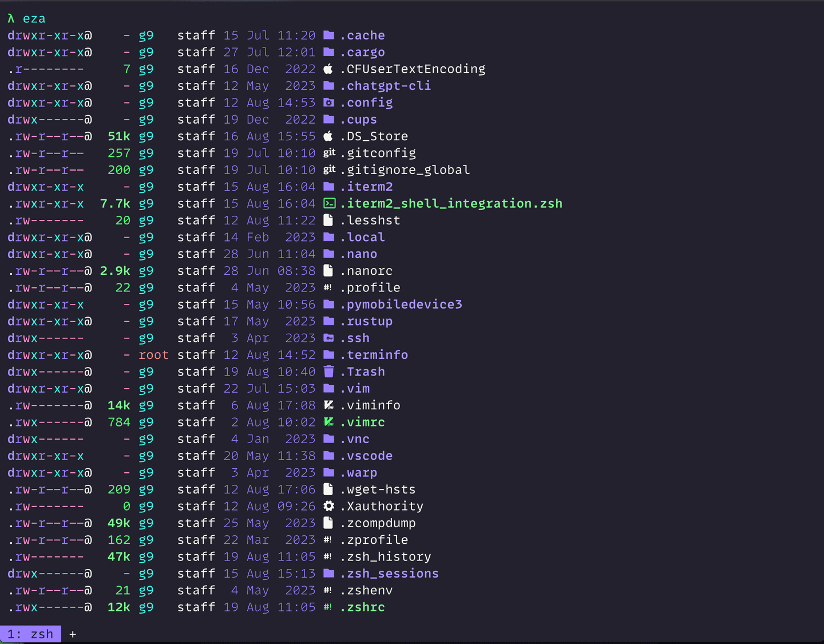Click the trash can icon beside .Trash
The width and height of the screenshot is (824, 644).
click(328, 372)
